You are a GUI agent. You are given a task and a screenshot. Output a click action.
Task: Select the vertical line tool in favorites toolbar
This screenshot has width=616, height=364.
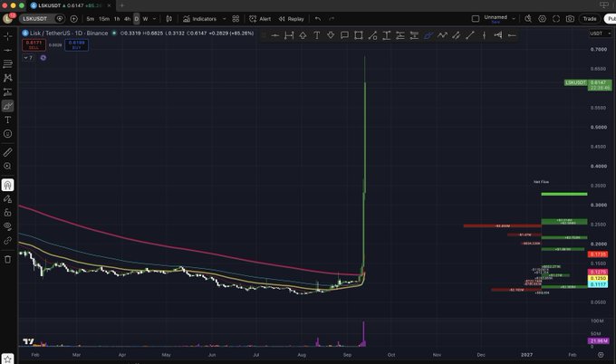pyautogui.click(x=484, y=35)
